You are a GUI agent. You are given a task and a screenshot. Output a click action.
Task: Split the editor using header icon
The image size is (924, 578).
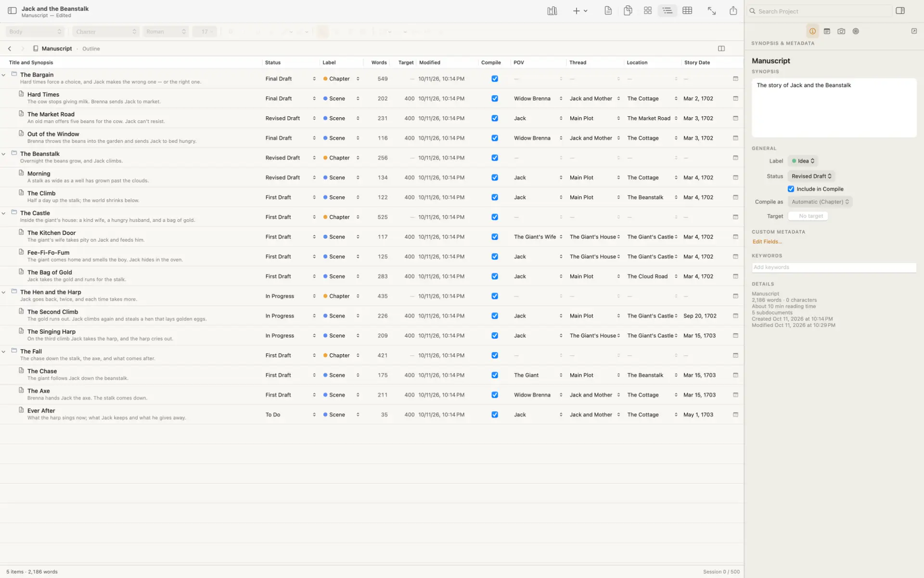click(721, 49)
